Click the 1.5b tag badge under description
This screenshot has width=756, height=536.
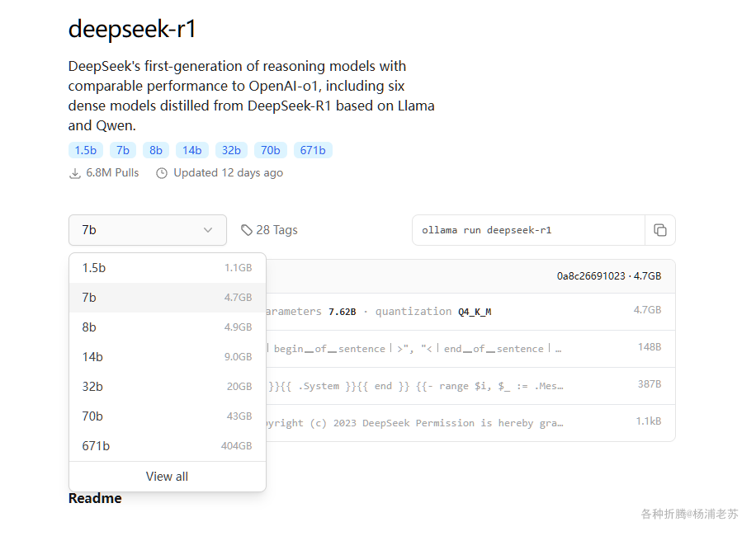pos(86,150)
